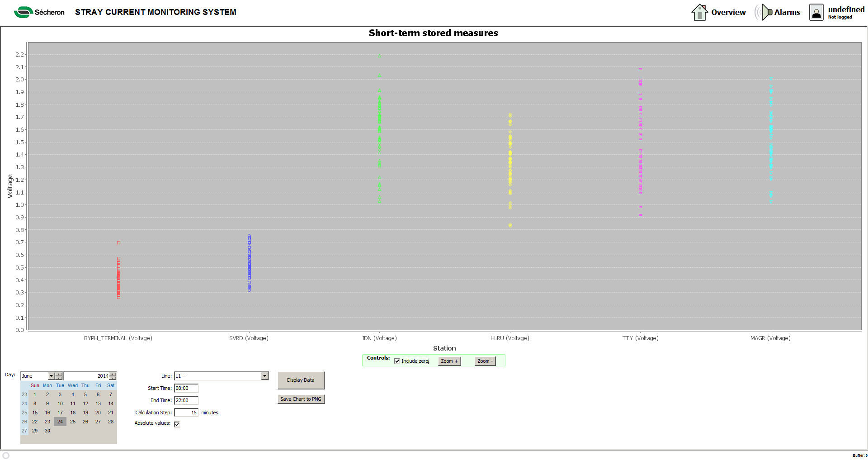Viewport: 868px width, 460px height.
Task: Click the lowest yellow HLRU data point
Action: click(x=510, y=225)
